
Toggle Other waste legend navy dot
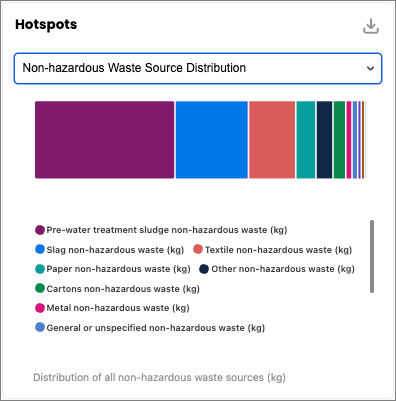(x=204, y=269)
